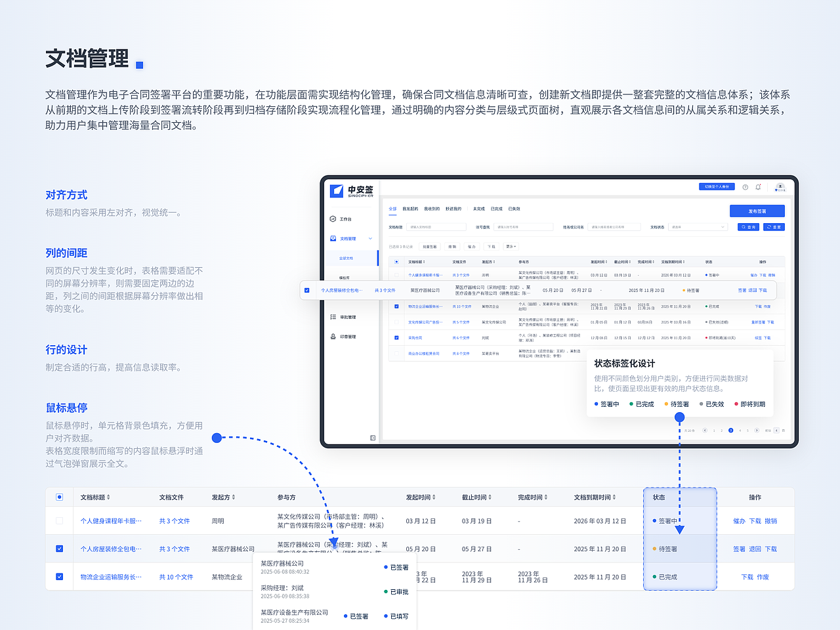Screen dimensions: 840x630
Task: Select the 文档管理 sidebar icon
Action: [333, 238]
